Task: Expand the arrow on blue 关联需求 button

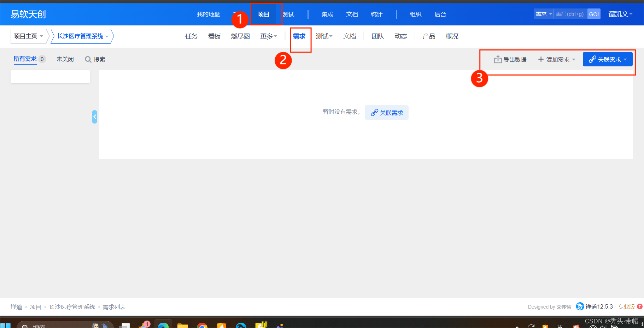Action: (x=625, y=59)
